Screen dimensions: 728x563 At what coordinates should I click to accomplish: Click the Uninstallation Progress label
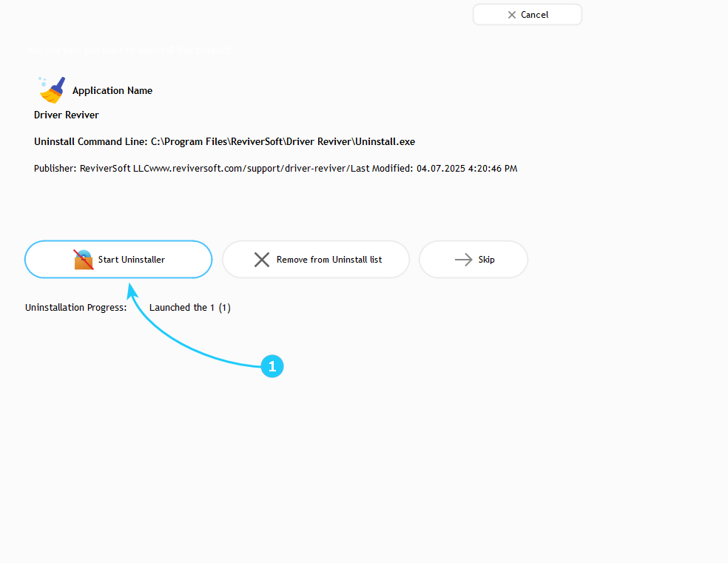76,308
